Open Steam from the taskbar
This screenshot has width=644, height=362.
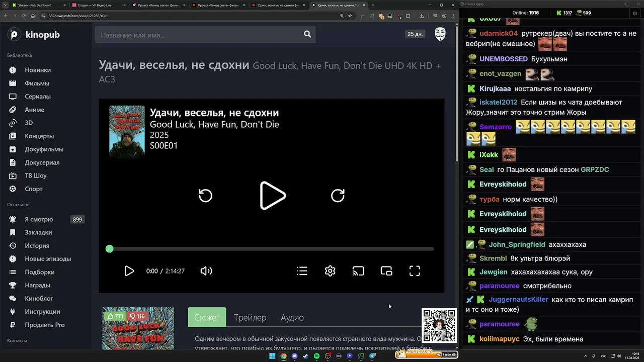coord(305,356)
